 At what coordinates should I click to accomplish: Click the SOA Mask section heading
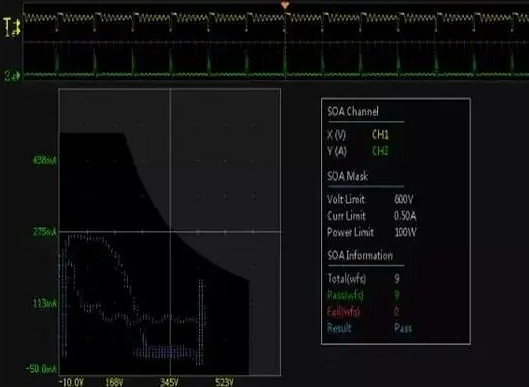[x=347, y=176]
